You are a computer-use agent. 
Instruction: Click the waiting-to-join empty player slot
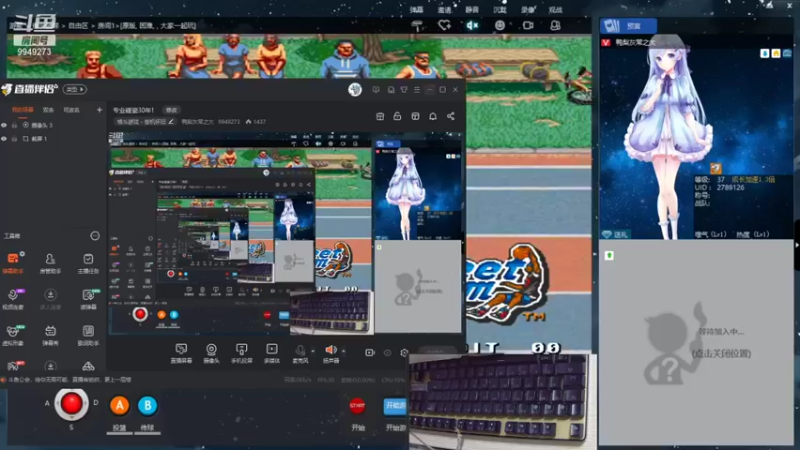tap(696, 342)
